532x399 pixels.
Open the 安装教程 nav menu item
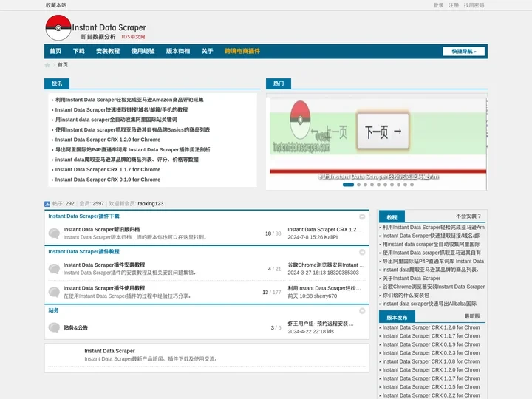coord(108,51)
